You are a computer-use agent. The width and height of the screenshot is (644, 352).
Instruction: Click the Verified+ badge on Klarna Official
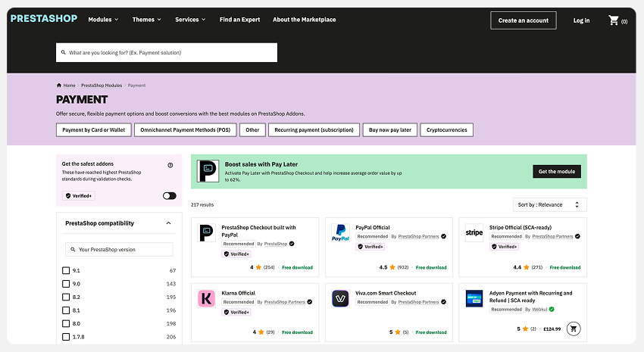(236, 312)
